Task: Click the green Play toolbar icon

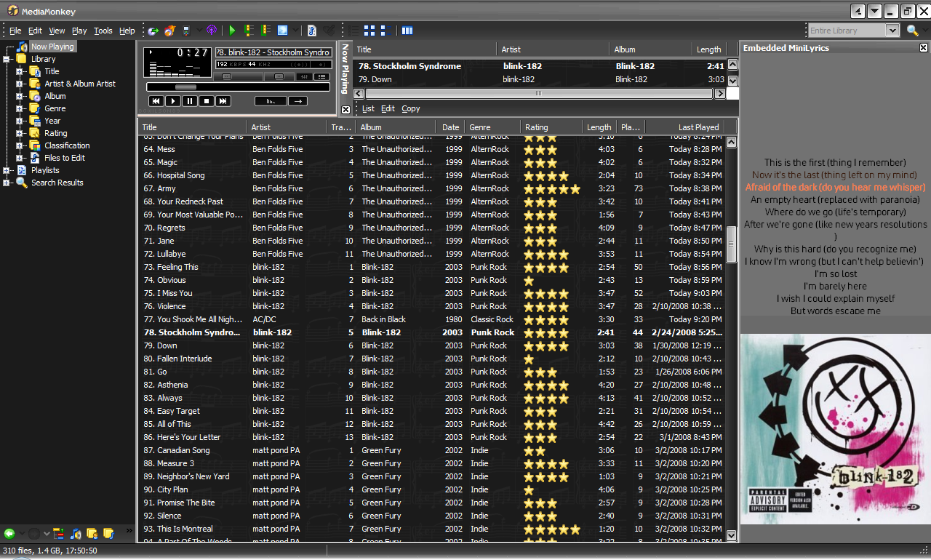Action: click(x=232, y=31)
